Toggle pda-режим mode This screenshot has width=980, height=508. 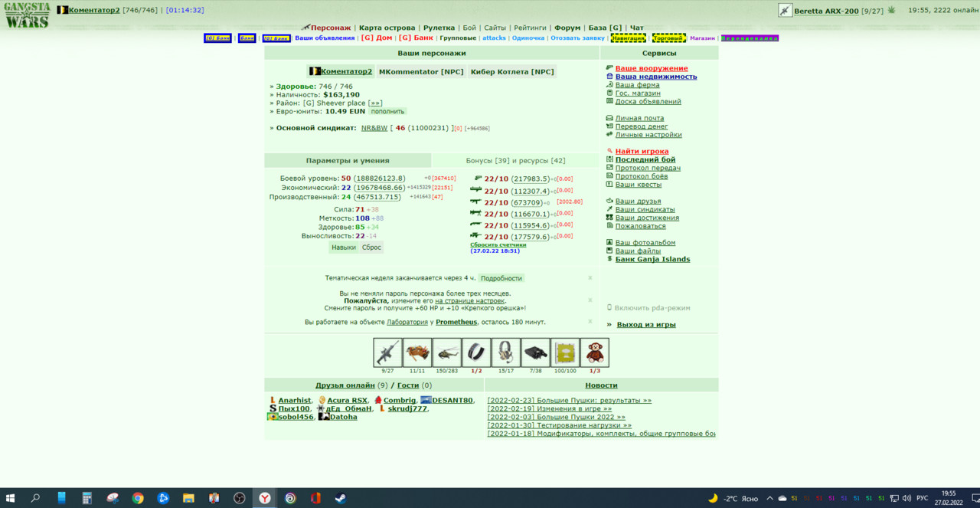click(652, 308)
